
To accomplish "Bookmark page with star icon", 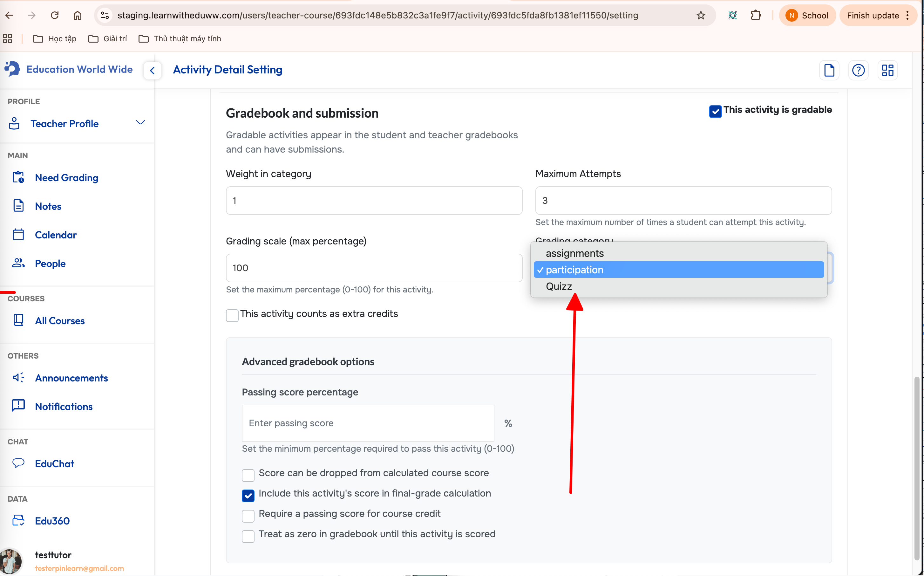I will click(x=701, y=15).
